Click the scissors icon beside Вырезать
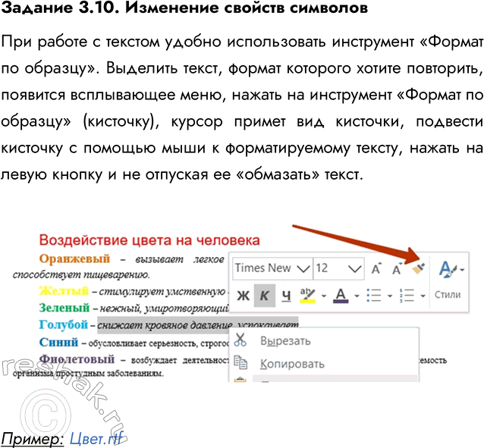The width and height of the screenshot is (484, 448). click(x=241, y=340)
